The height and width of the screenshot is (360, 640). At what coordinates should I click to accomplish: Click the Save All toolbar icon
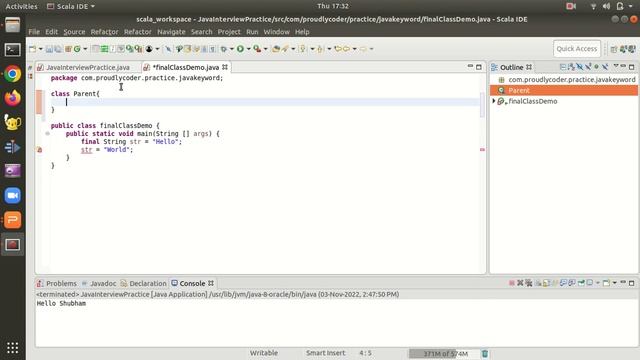tap(58, 49)
